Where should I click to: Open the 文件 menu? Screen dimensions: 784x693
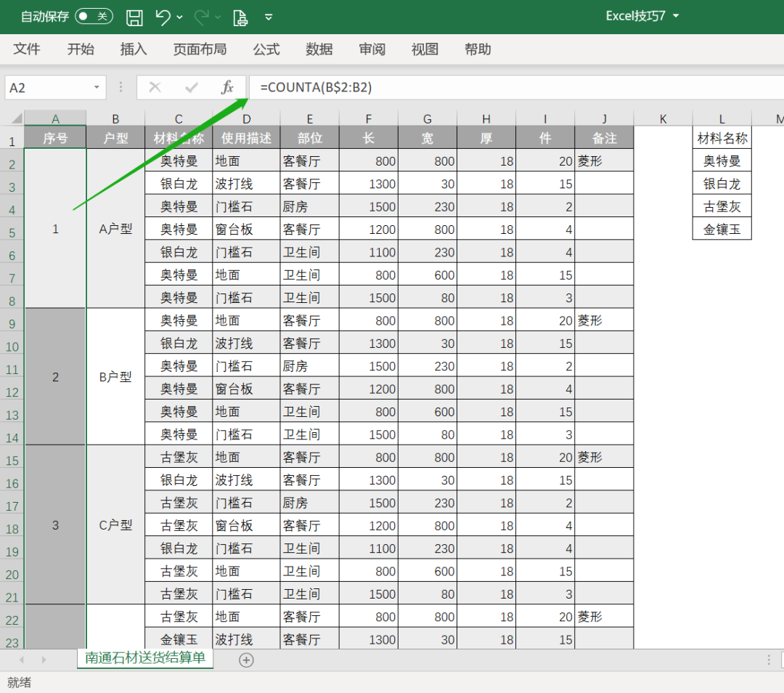27,49
